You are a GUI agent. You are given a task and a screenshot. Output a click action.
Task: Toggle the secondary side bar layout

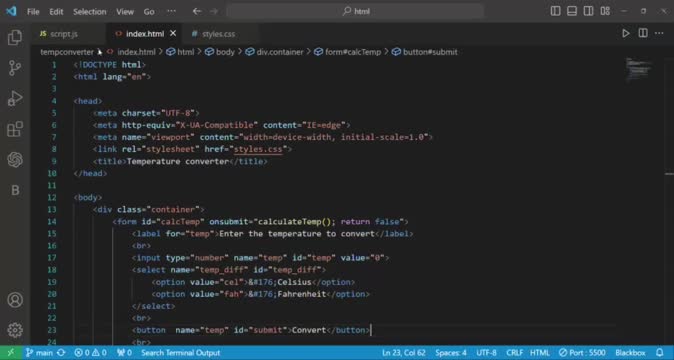point(588,11)
